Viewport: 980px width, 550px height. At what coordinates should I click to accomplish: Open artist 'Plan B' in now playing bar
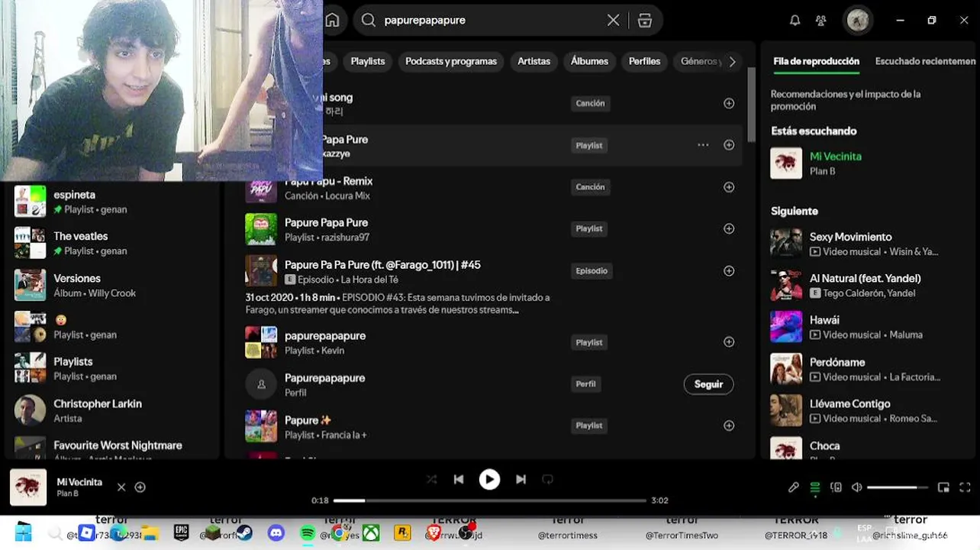coord(67,493)
